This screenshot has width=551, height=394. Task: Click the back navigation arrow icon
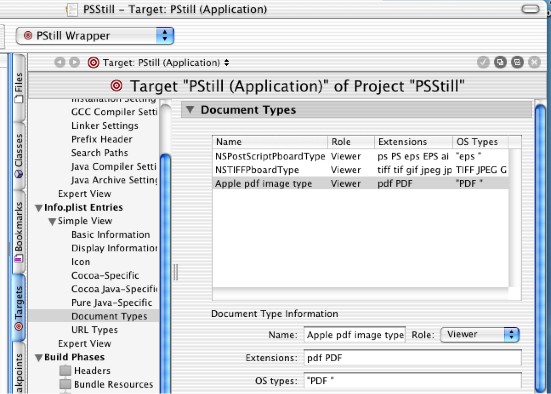click(60, 63)
